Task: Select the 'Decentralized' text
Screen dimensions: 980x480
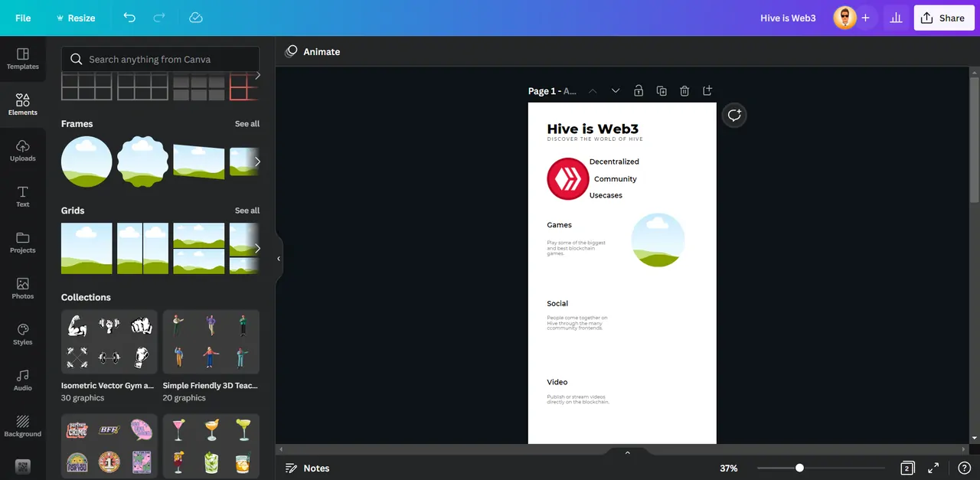Action: tap(614, 162)
